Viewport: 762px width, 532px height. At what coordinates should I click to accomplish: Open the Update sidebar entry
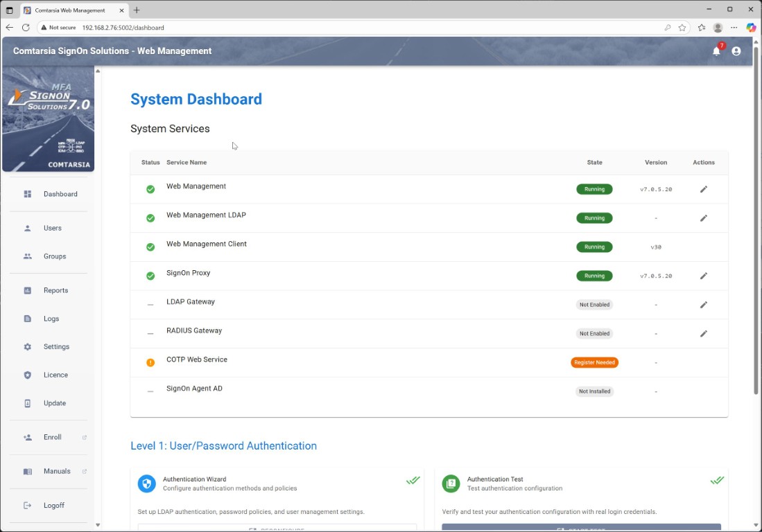pos(28,403)
